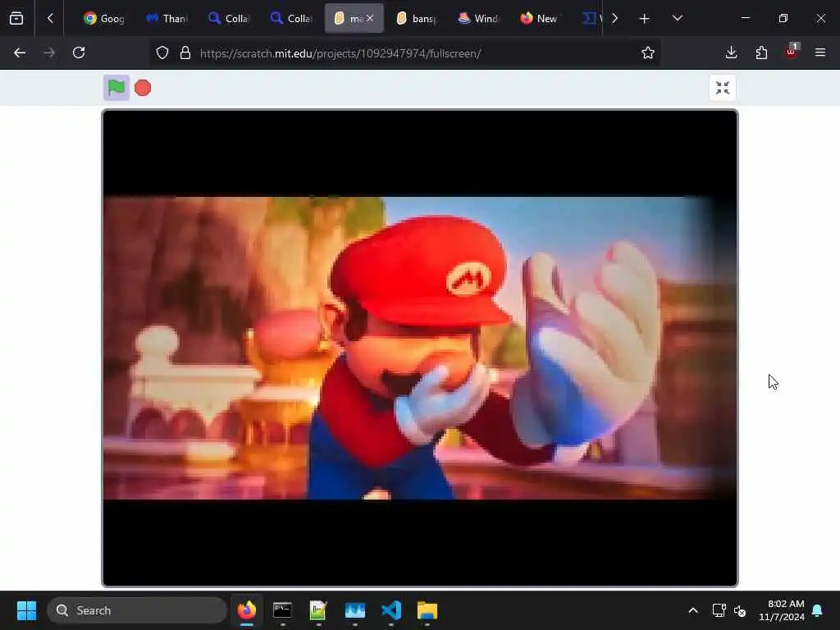The image size is (840, 630).
Task: Open a new browser tab
Action: point(645,19)
